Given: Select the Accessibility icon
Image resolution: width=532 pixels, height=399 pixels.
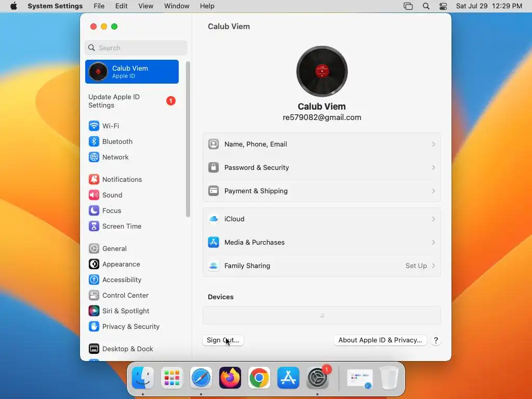Looking at the screenshot, I should tap(94, 280).
